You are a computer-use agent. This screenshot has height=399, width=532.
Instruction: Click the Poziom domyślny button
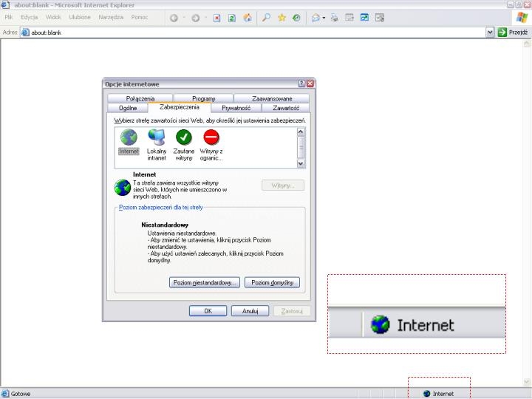click(272, 282)
